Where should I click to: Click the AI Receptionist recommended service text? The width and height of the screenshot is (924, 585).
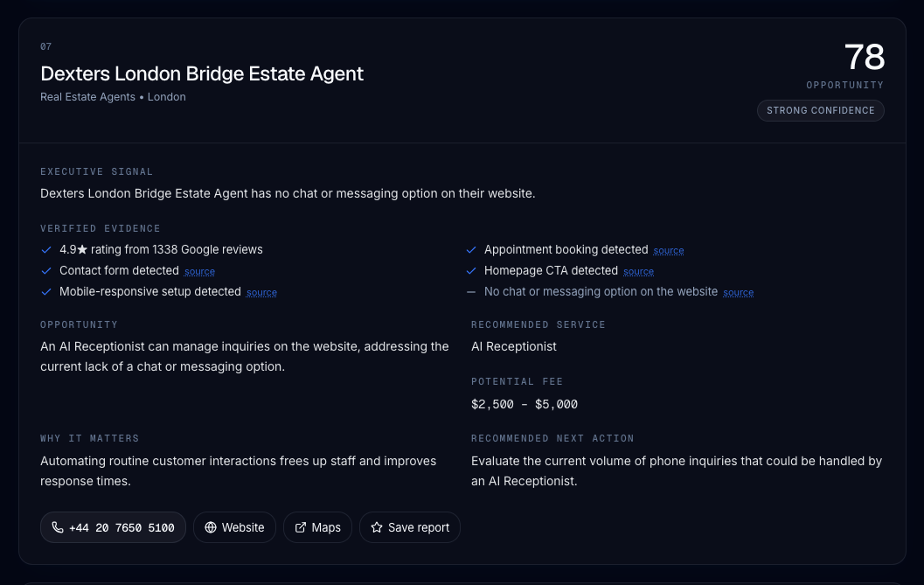point(514,347)
